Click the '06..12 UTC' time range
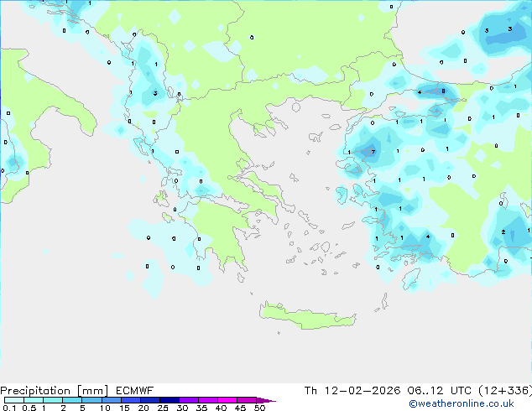Image resolution: width=532 pixels, height=411 pixels. click(x=439, y=391)
